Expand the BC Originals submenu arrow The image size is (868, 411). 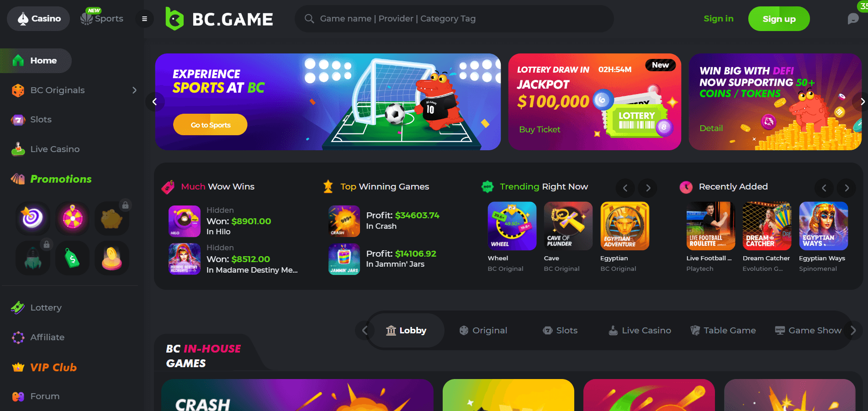coord(134,90)
